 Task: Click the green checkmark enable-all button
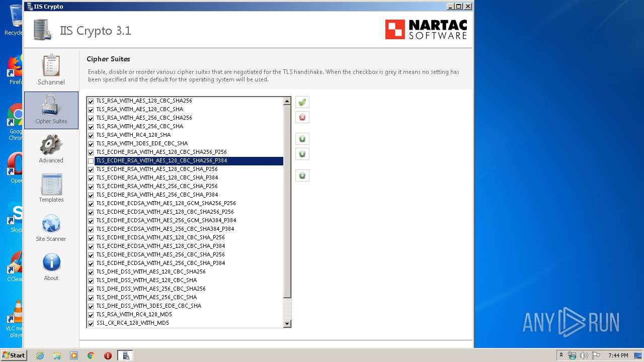click(x=302, y=102)
